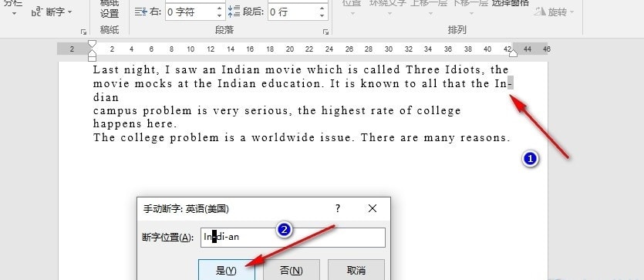
Task: Click 取消 to cancel hyphenation dialog
Action: pos(356,270)
